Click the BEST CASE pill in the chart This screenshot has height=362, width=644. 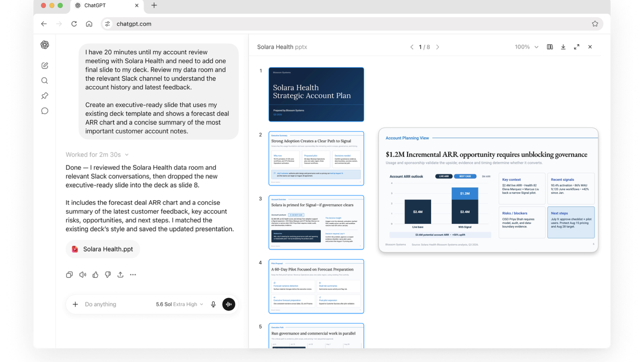tap(465, 176)
